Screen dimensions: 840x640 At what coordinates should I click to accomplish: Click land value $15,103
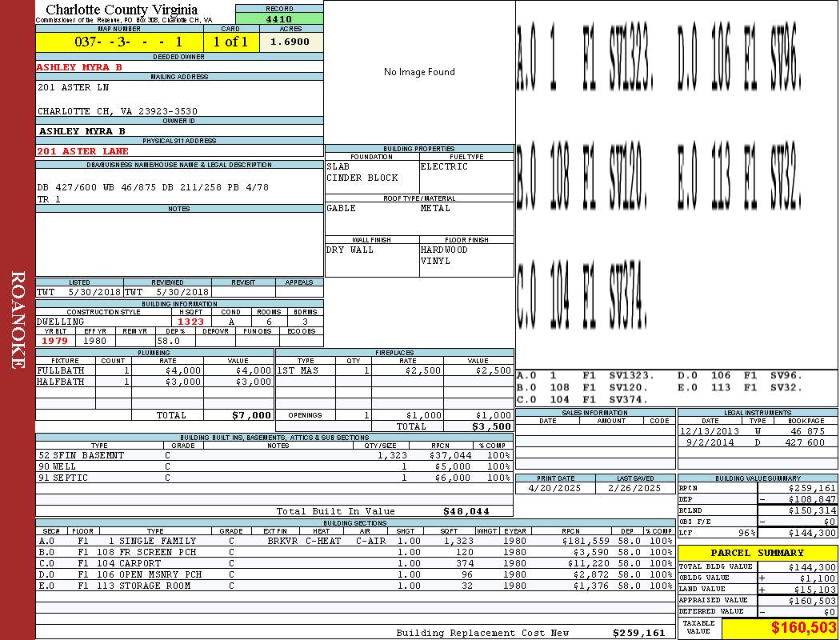click(x=815, y=589)
